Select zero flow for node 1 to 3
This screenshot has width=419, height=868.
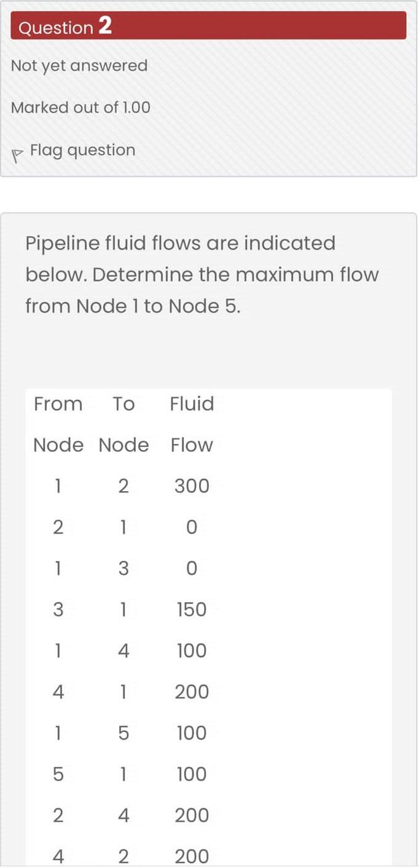pyautogui.click(x=192, y=569)
